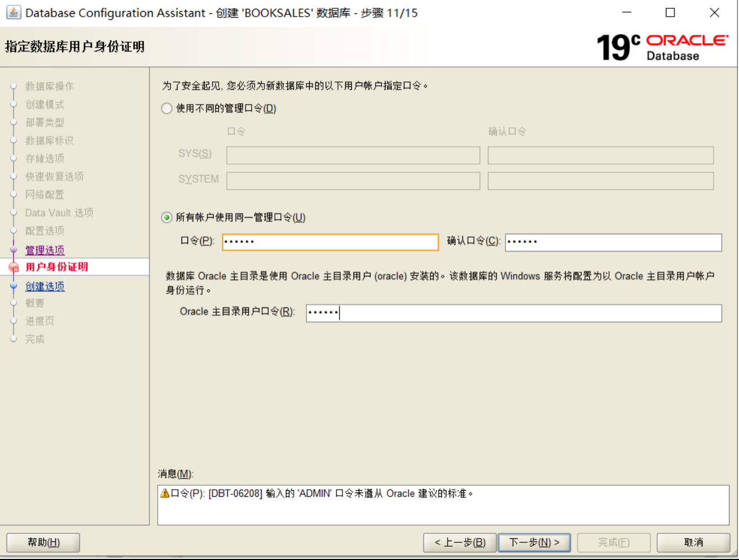Focus the 确认口令(C) confirm field
Viewport: 739px width, 560px height.
[613, 242]
